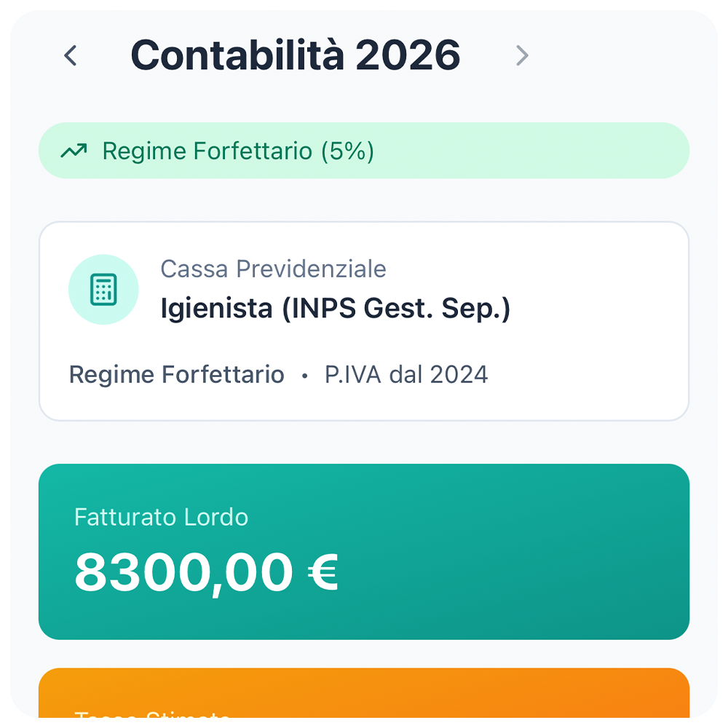728x728 pixels.
Task: Go to the previous accounting year
Action: point(71,55)
